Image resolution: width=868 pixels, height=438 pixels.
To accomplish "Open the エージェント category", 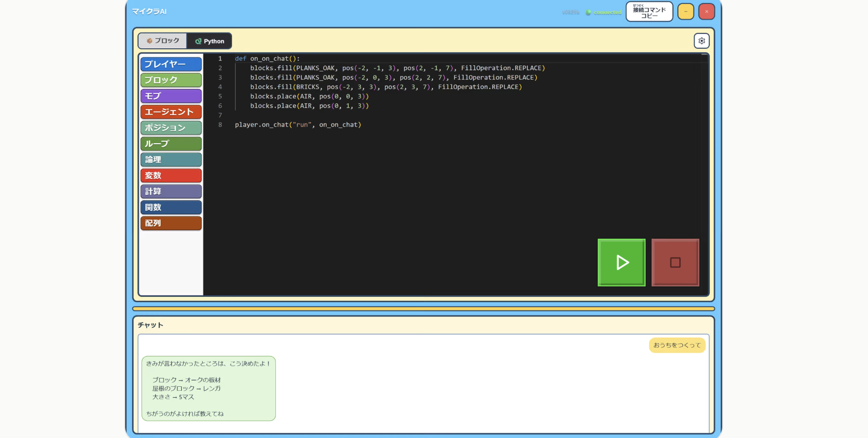I will tap(171, 112).
